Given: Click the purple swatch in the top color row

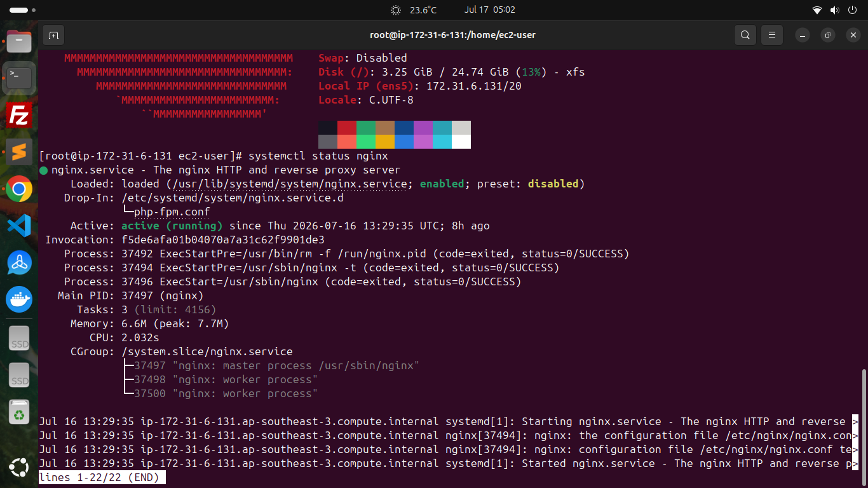Looking at the screenshot, I should pos(423,128).
